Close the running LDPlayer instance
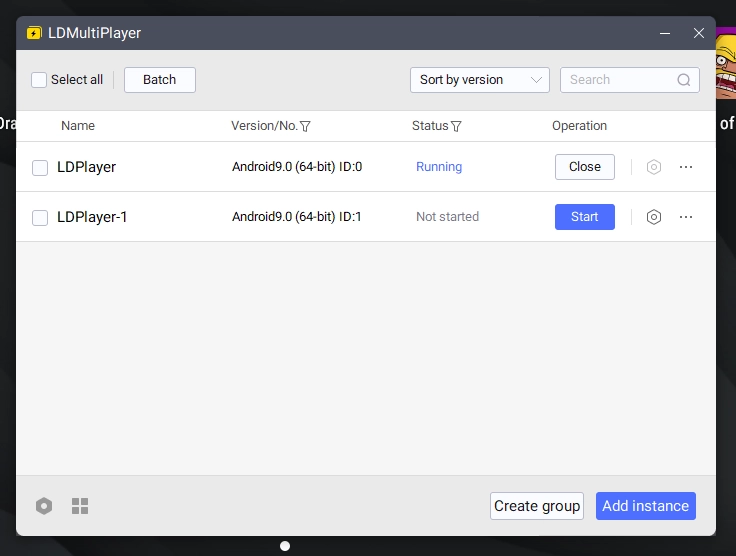Image resolution: width=736 pixels, height=556 pixels. click(x=584, y=167)
